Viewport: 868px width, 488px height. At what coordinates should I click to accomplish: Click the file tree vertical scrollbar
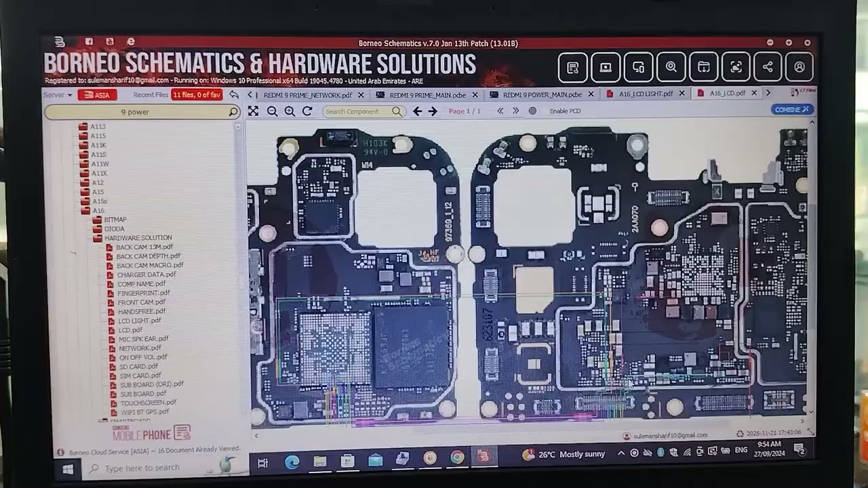[239, 271]
